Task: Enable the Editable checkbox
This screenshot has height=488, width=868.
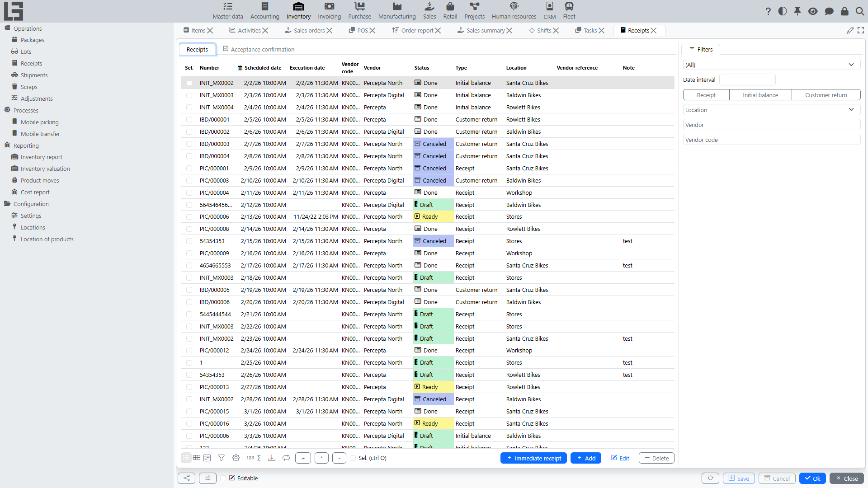Action: coord(223,478)
